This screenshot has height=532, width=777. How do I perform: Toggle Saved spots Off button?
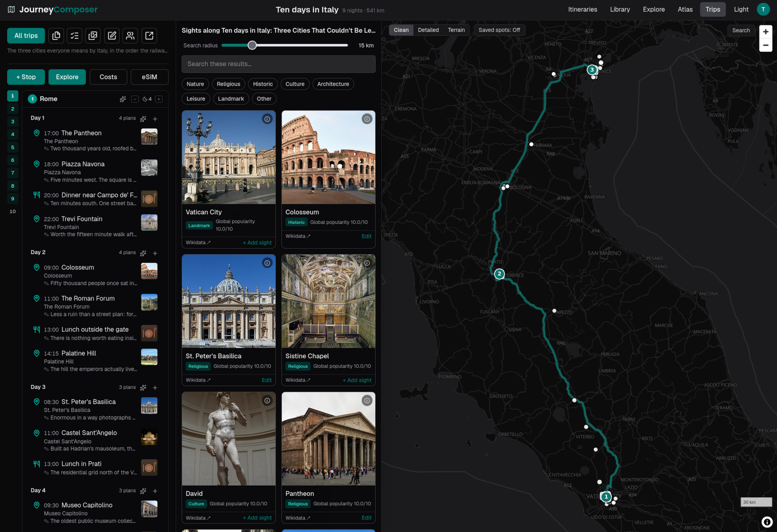pyautogui.click(x=499, y=30)
